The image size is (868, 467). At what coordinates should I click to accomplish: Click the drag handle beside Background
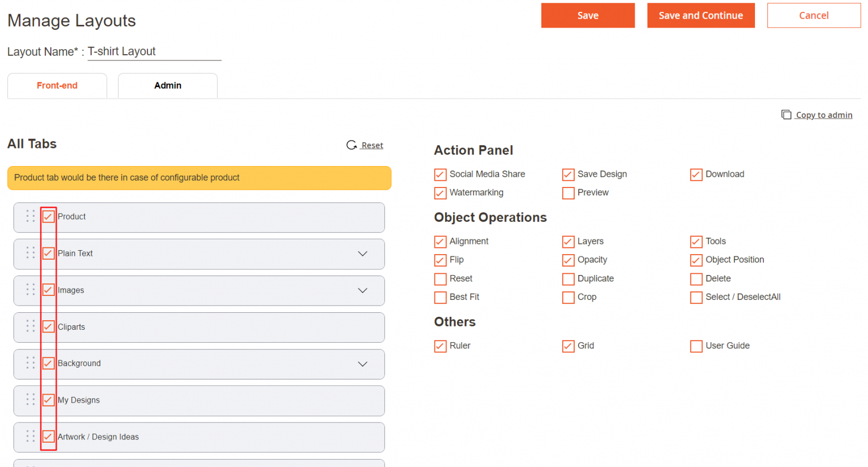[x=31, y=363]
